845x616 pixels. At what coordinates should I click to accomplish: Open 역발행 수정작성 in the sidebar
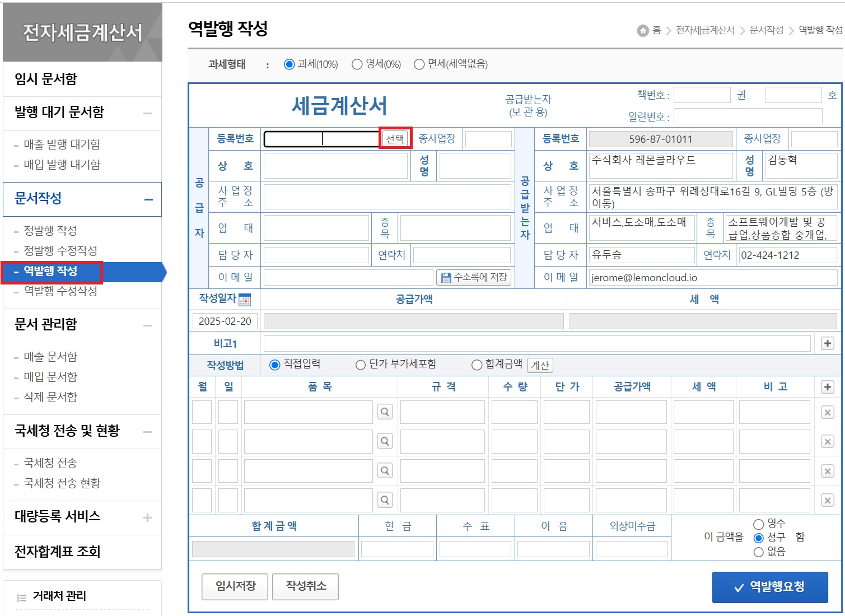[x=60, y=291]
